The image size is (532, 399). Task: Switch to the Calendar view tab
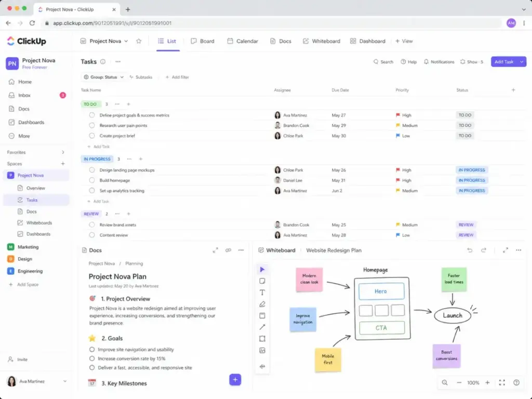pos(243,41)
